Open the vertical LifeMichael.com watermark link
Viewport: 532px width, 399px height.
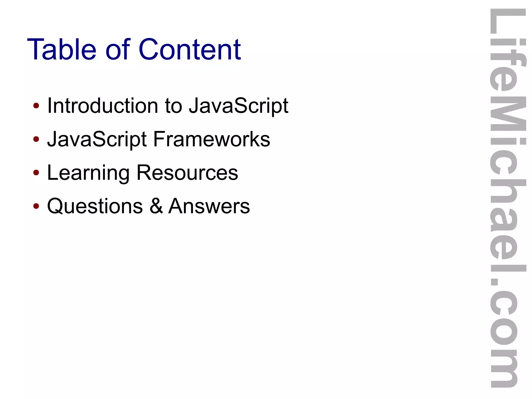point(508,198)
